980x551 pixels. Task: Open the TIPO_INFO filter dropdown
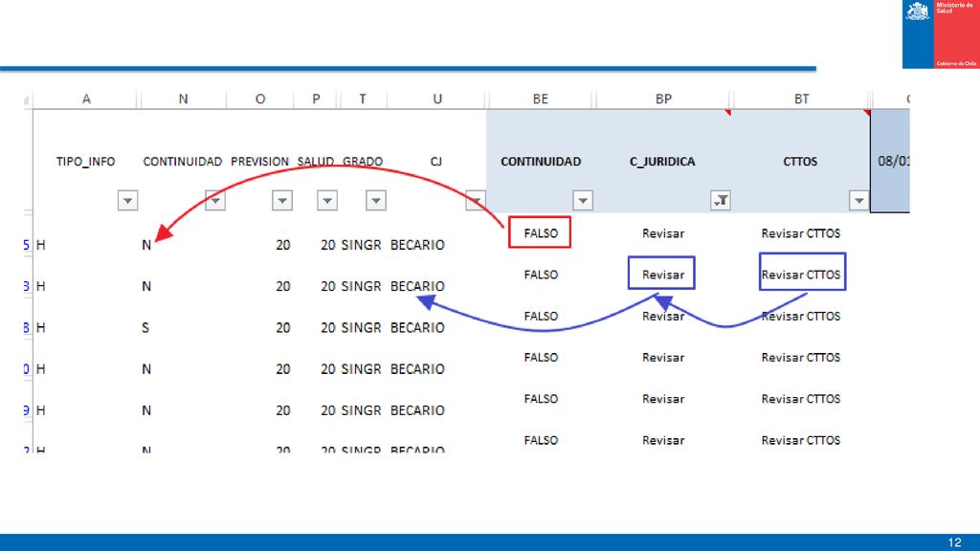point(127,201)
